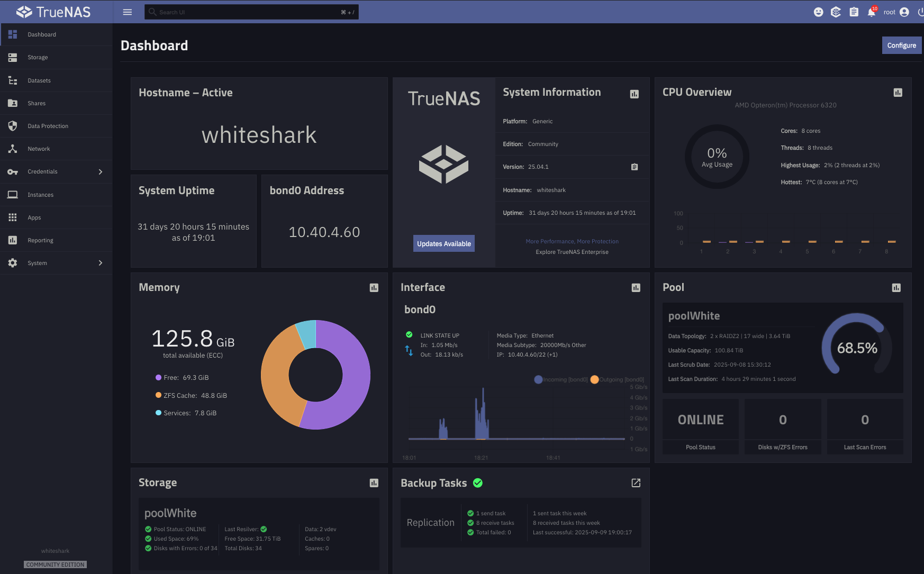This screenshot has height=574, width=924.
Task: Click the Credentials key icon
Action: (x=13, y=172)
